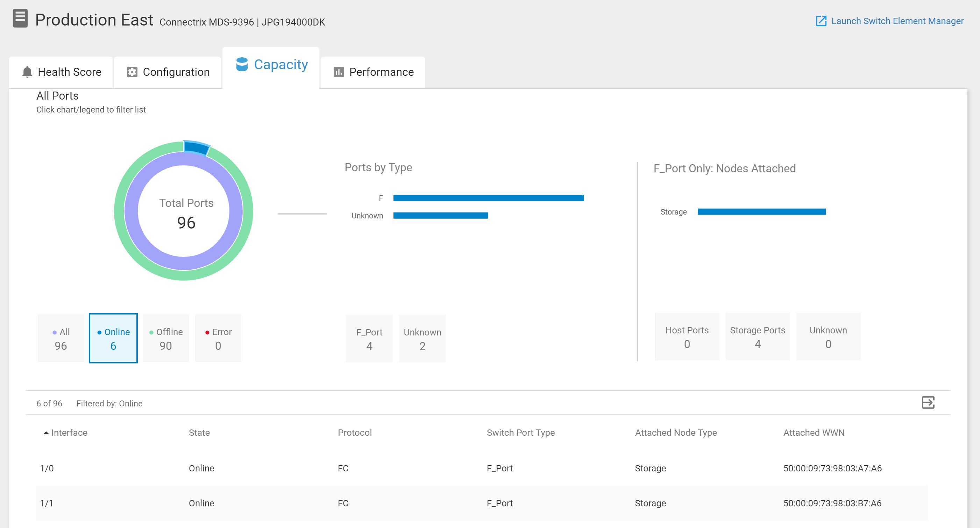
Task: Click the Unknown bar in Ports by Type
Action: pyautogui.click(x=441, y=216)
